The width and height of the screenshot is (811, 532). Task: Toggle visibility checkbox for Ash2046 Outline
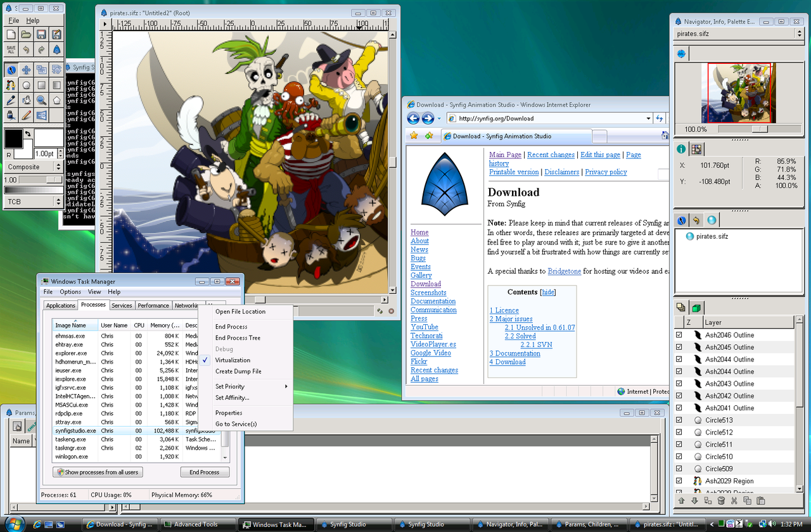[x=679, y=335]
